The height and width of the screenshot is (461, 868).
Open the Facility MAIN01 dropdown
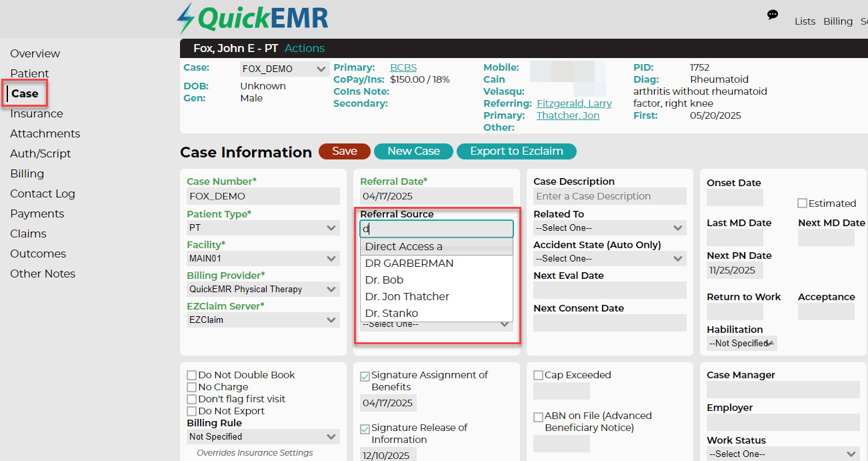pyautogui.click(x=263, y=258)
